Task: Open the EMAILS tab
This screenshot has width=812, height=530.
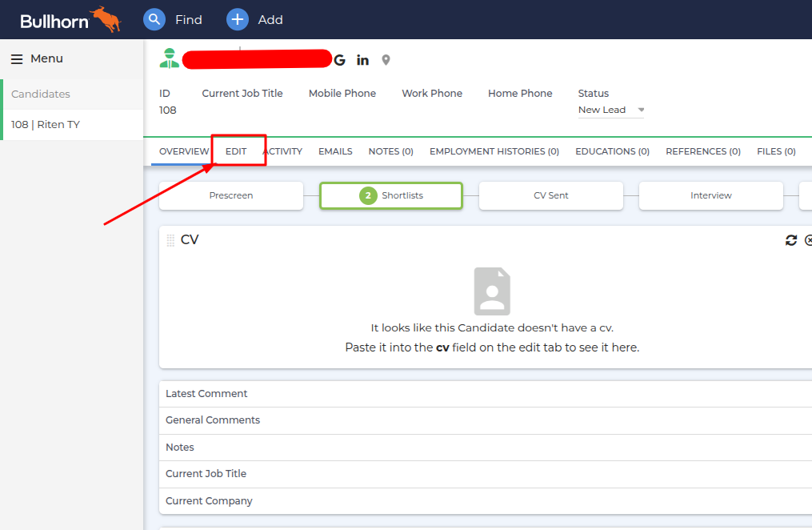Action: [x=335, y=151]
